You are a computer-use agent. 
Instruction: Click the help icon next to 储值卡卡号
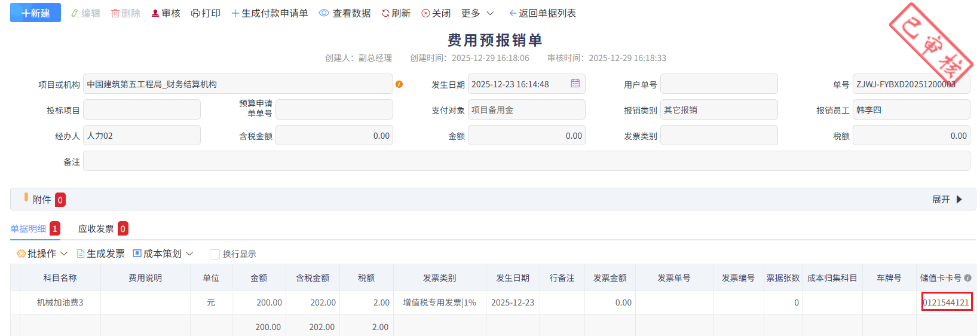(x=967, y=278)
